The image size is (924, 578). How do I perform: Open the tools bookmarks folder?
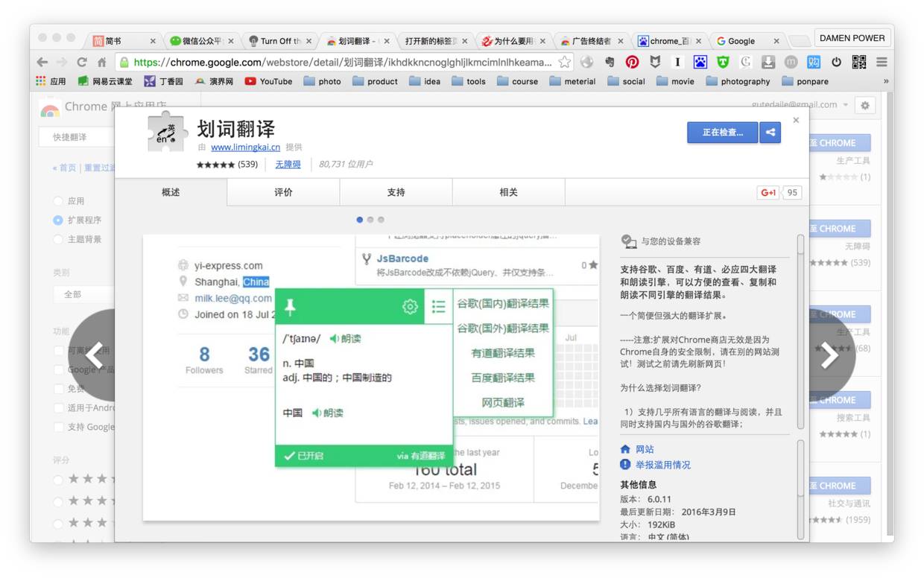tap(469, 81)
